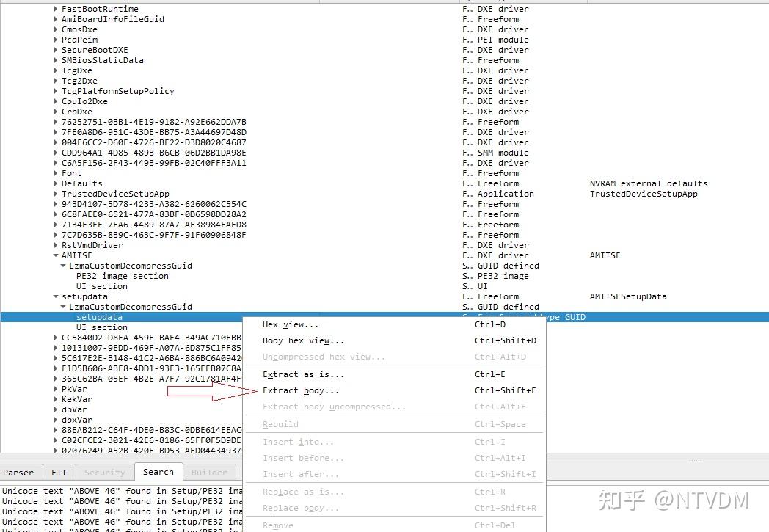
Task: Expand the PkVar node
Action: [x=55, y=388]
